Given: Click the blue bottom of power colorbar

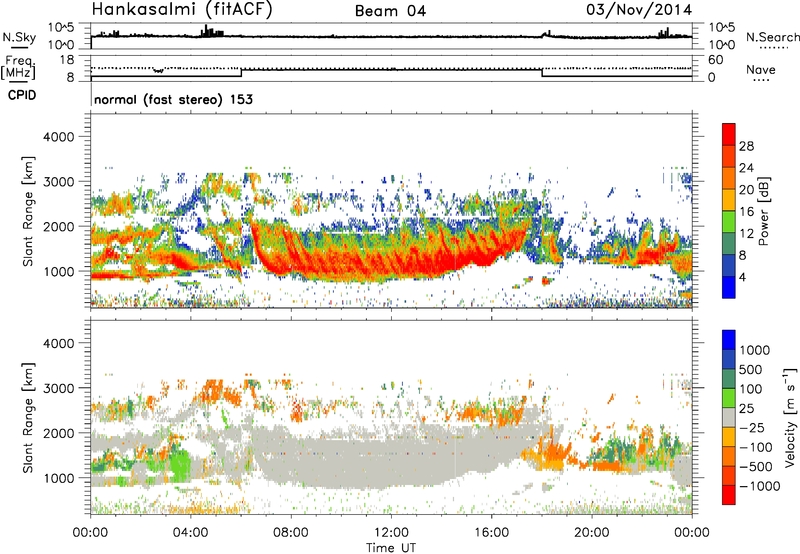Looking at the screenshot, I should coord(729,287).
